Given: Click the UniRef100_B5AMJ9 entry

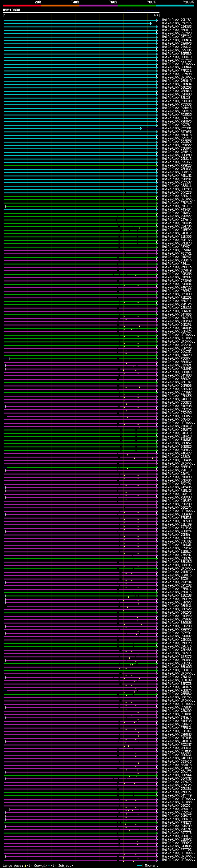Looking at the screenshot, I should (177, 30).
